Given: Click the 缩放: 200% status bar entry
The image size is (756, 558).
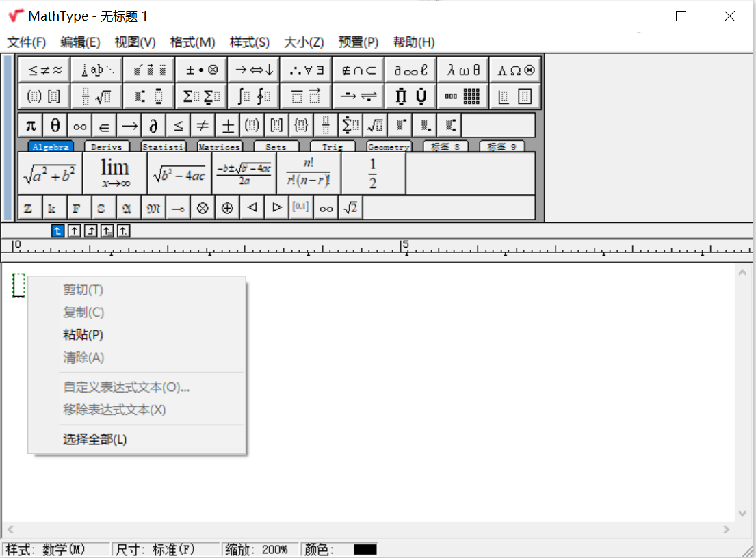Looking at the screenshot, I should click(x=261, y=549).
